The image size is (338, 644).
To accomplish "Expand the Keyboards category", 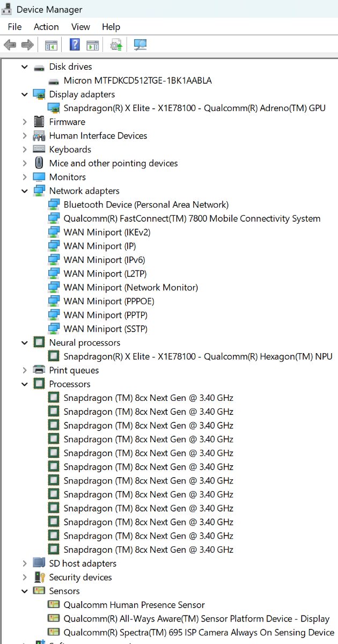I will (x=25, y=150).
